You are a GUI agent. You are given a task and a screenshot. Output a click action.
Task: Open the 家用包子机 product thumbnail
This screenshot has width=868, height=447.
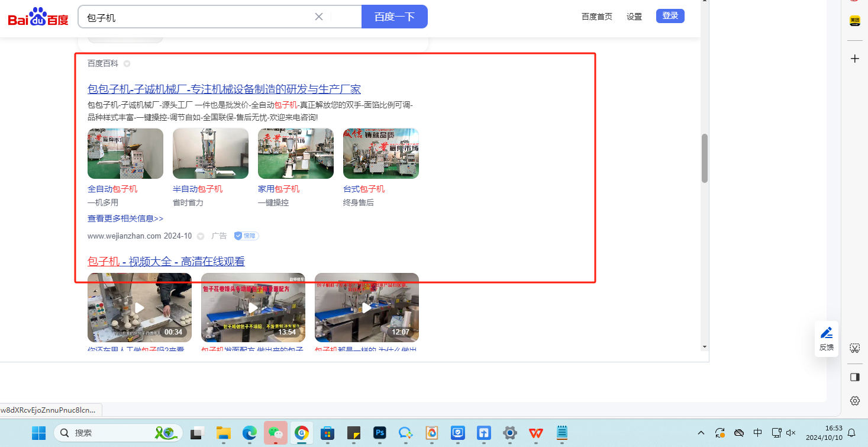296,153
